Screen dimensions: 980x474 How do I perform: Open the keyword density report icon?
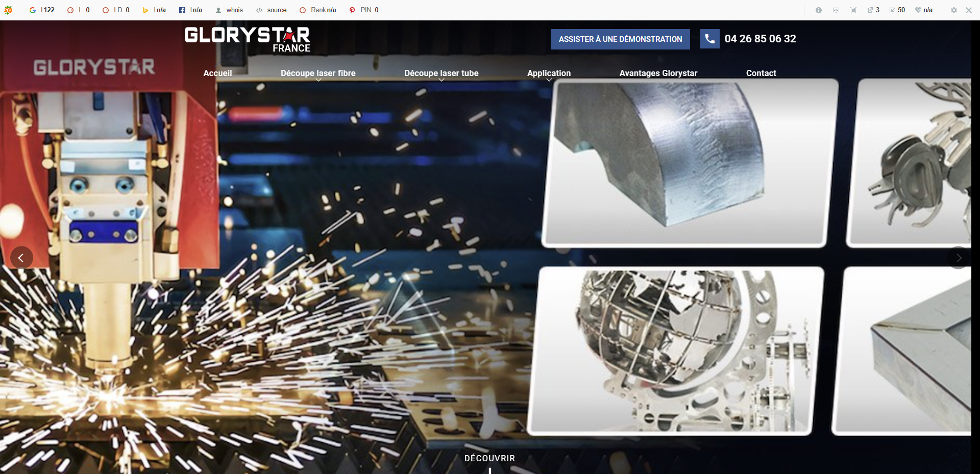pos(853,10)
